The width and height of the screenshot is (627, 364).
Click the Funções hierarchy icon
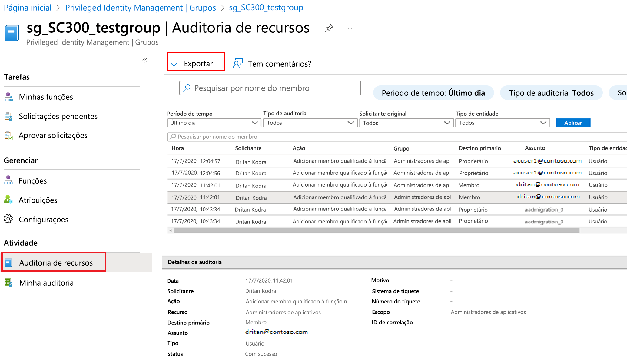(8, 180)
